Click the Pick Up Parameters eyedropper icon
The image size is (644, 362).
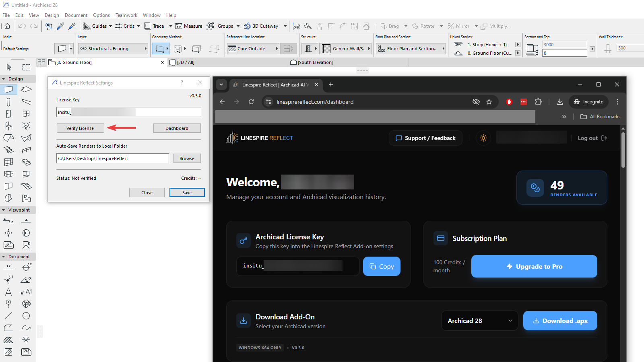61,26
